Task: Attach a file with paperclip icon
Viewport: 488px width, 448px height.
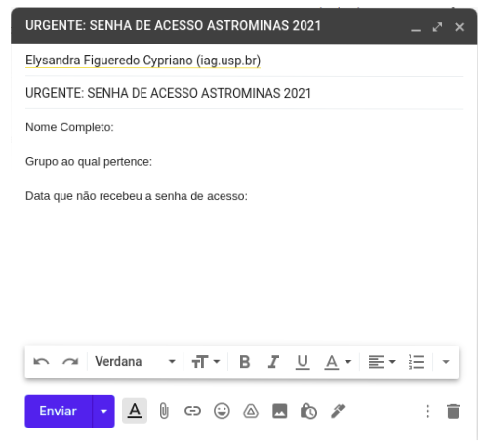Action: [x=164, y=411]
